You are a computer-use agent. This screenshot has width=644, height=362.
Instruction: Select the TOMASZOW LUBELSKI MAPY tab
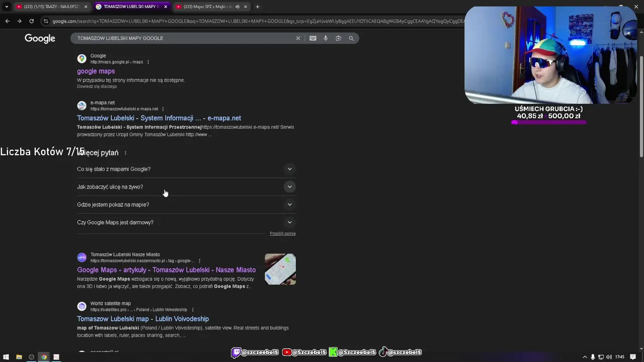click(x=131, y=7)
